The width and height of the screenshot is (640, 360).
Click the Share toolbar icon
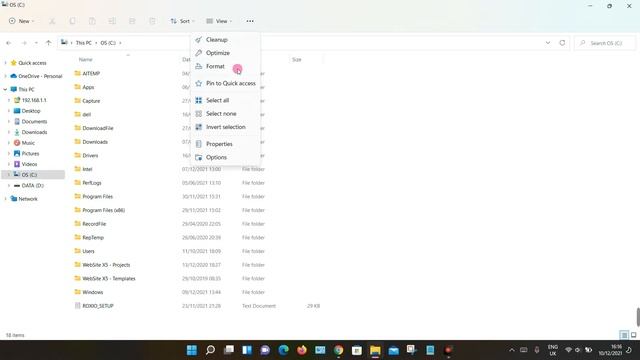click(132, 21)
